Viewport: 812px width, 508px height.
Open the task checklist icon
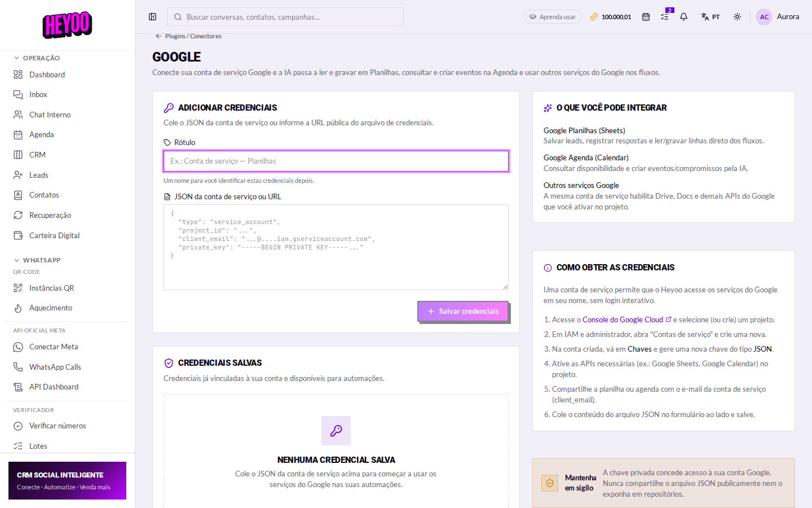(665, 17)
